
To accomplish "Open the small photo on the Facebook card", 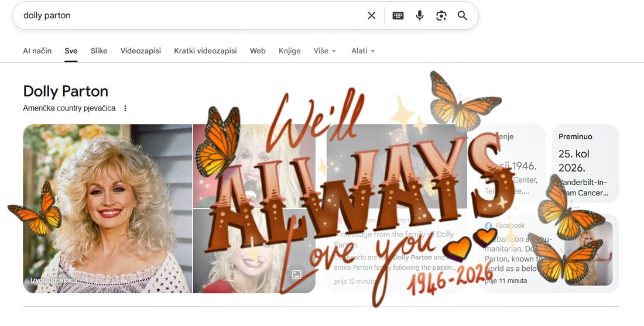I will [588, 254].
